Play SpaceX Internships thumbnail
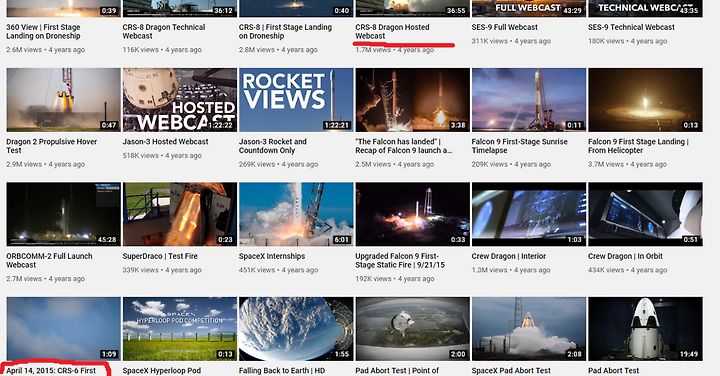720x376 pixels. click(x=296, y=214)
